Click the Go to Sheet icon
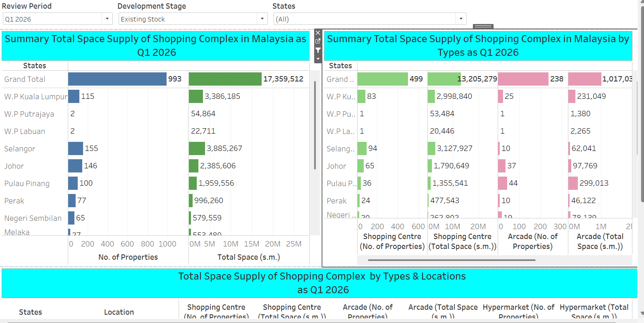Screen dimensions: 644x323 tap(318, 41)
